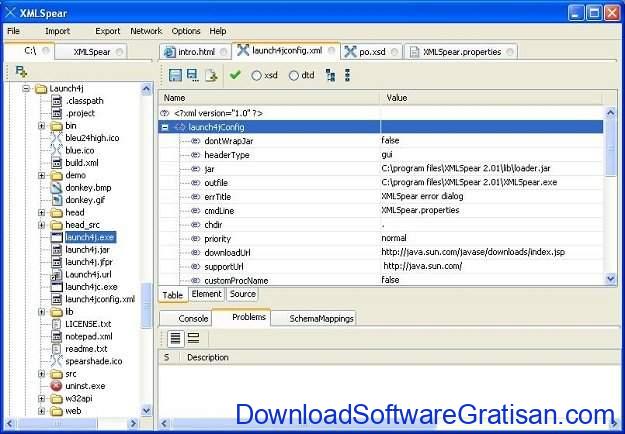Screen dimensions: 625x434
Task: Click the .classpath file icon
Action: tap(57, 101)
